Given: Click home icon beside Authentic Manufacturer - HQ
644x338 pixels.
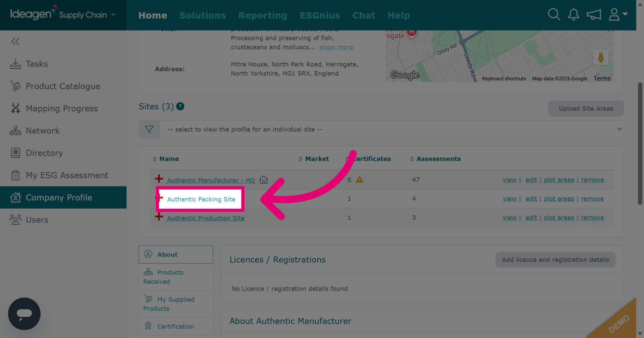Looking at the screenshot, I should [x=264, y=180].
